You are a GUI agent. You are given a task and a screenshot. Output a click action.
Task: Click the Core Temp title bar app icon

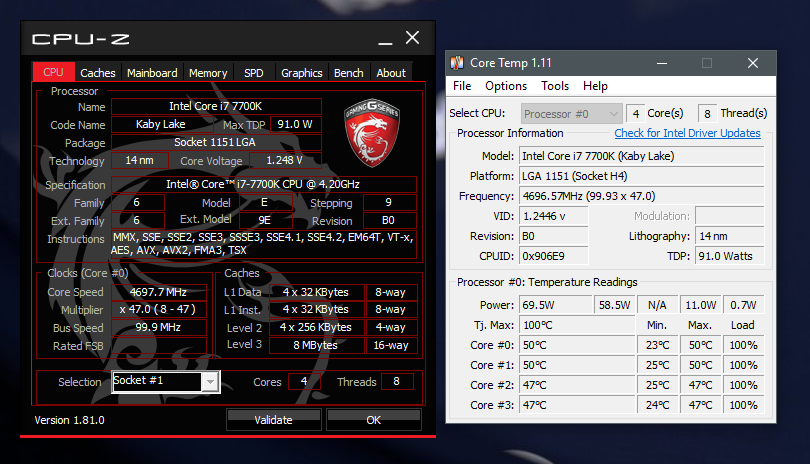457,63
